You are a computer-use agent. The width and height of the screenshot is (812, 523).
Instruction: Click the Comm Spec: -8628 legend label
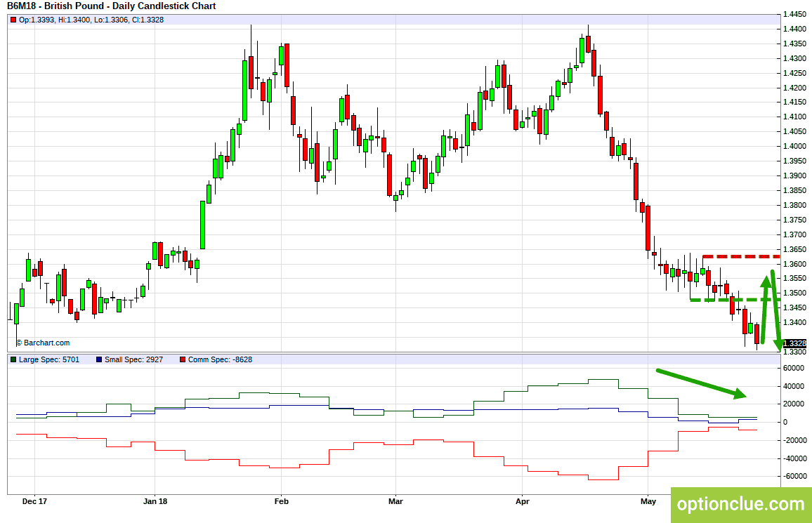pos(220,359)
